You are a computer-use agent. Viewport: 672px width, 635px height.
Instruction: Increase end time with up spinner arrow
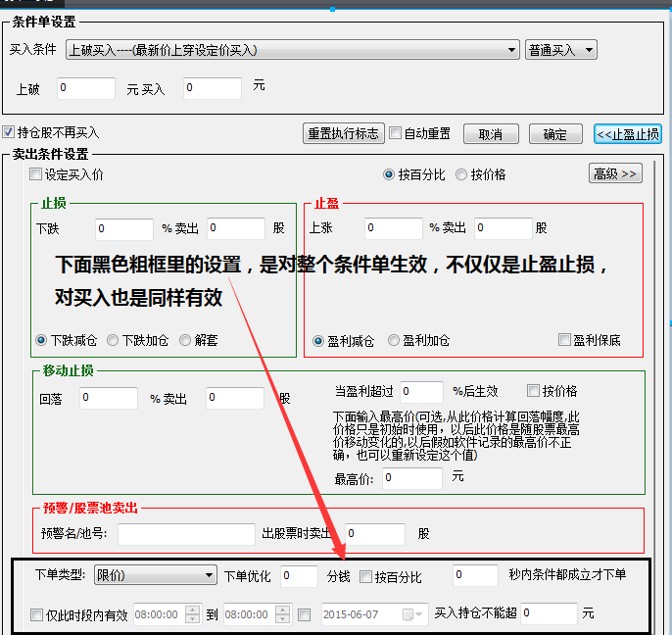tap(283, 610)
